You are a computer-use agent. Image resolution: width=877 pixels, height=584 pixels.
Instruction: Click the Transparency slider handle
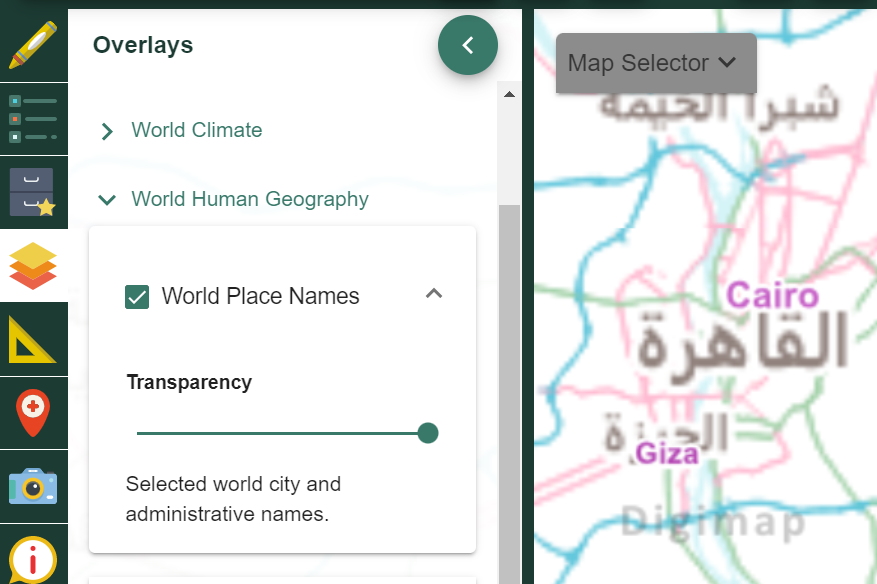[x=428, y=433]
